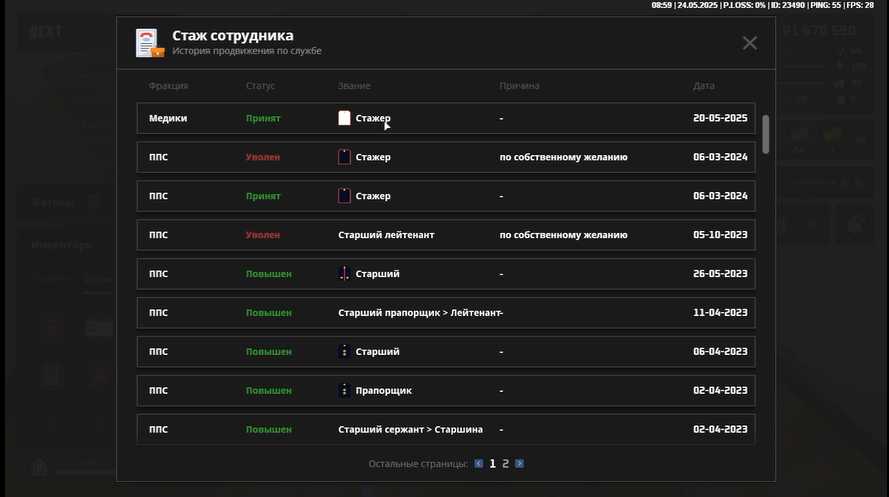Click the employee record document icon in header
This screenshot has width=889, height=497.
point(150,43)
